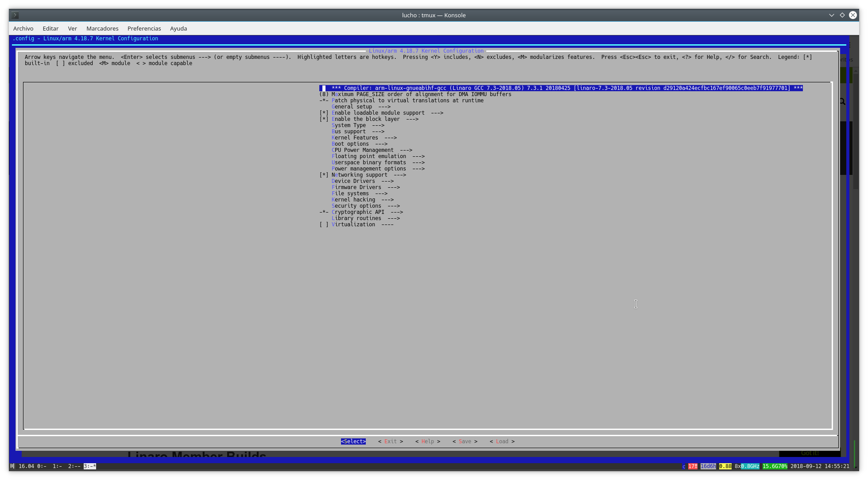Click the red 17!! status indicator
Viewport: 868px width, 480px height.
(x=693, y=466)
